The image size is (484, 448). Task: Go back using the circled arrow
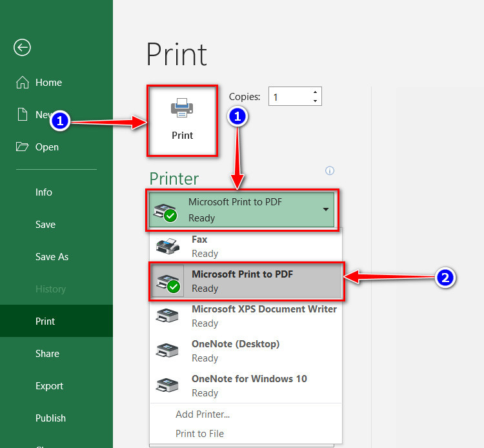pyautogui.click(x=22, y=48)
